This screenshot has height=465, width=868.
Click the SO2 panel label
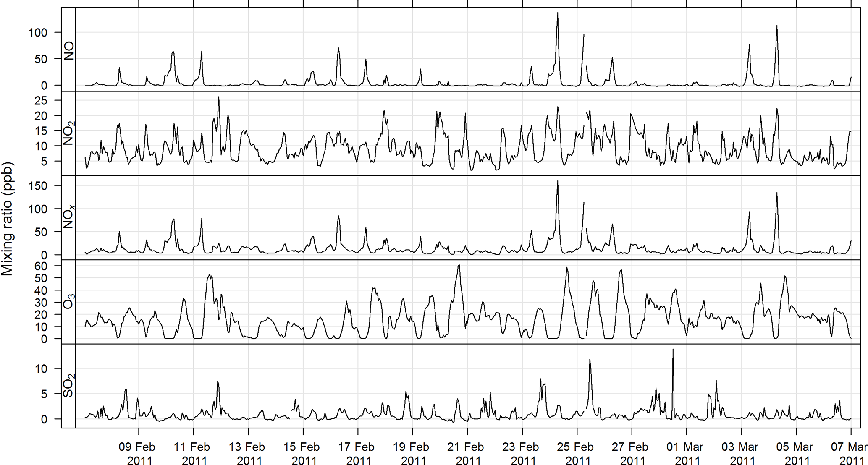coord(68,385)
